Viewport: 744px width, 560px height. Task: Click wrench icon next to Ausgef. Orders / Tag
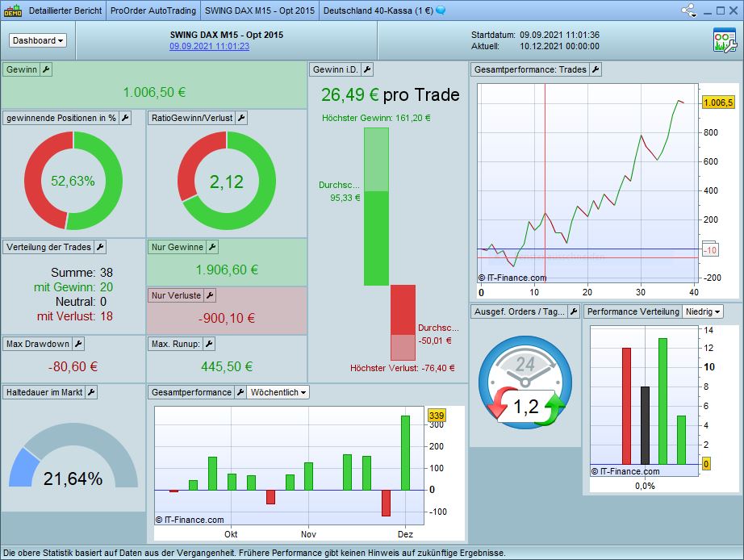574,311
